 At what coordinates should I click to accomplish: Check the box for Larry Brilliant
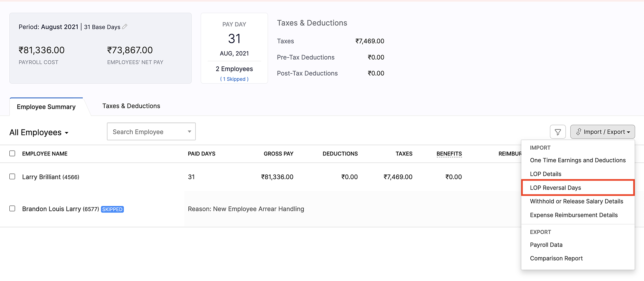click(12, 177)
